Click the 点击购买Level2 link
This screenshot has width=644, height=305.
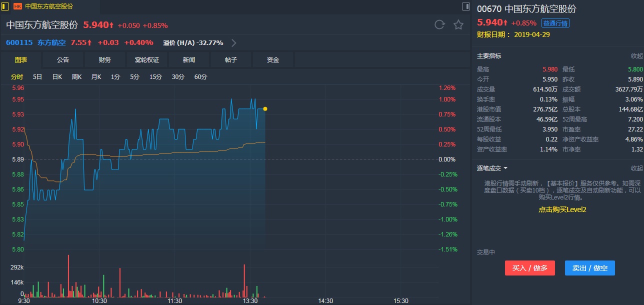(562, 210)
